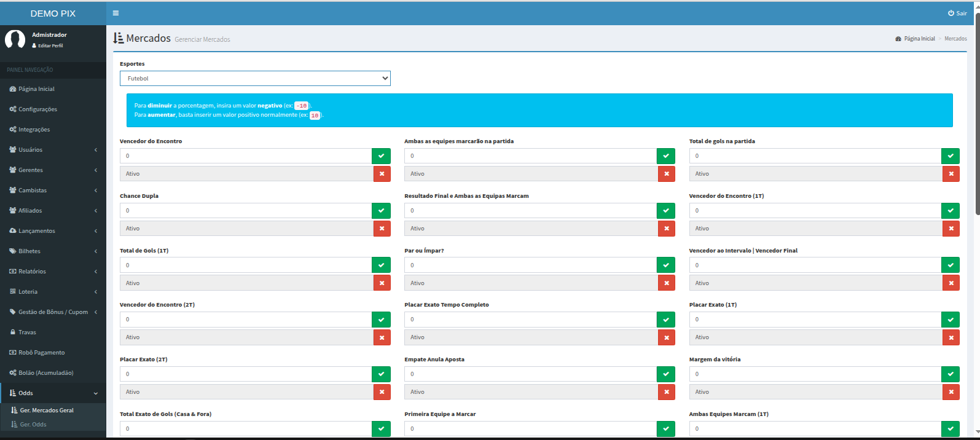Expand the Relatórios sidebar menu
The height and width of the screenshot is (440, 980).
coord(53,272)
